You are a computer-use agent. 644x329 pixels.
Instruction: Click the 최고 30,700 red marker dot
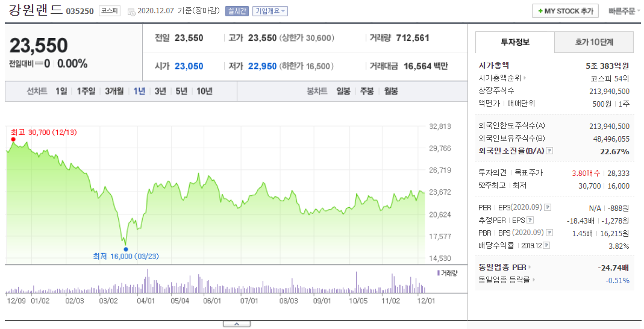(13, 139)
